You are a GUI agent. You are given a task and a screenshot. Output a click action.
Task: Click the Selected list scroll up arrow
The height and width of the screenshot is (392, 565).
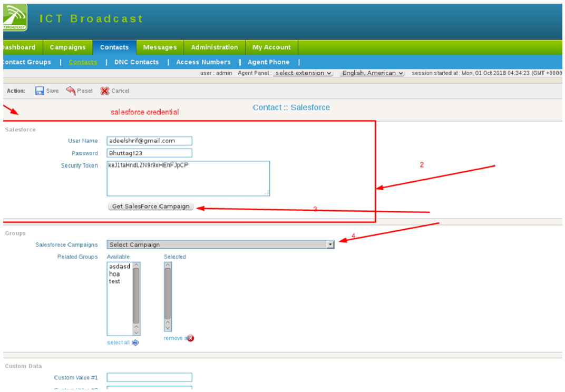tap(168, 265)
